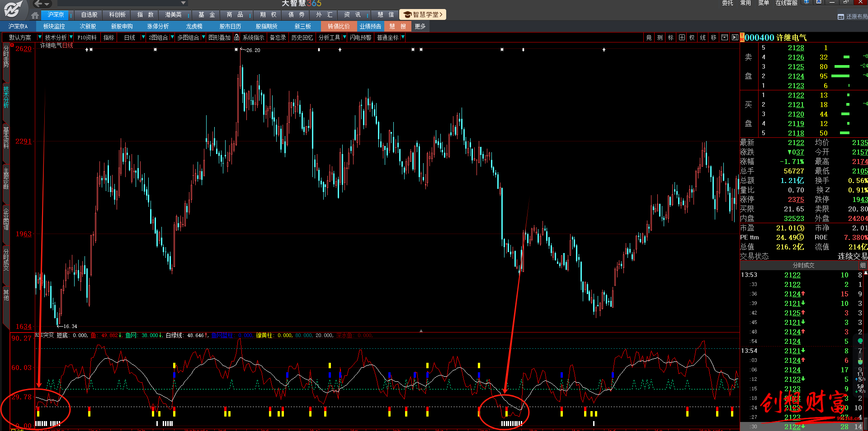Switch to 科创板 tab

point(117,15)
